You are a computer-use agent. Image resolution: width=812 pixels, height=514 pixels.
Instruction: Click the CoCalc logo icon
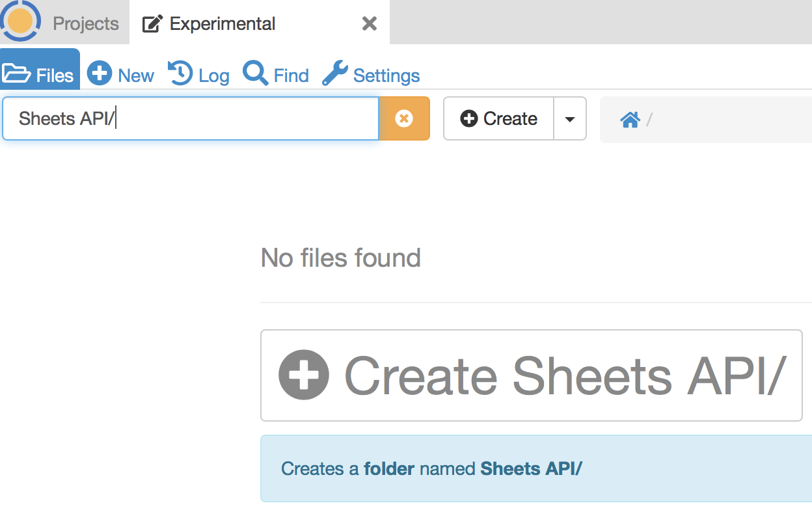point(20,21)
